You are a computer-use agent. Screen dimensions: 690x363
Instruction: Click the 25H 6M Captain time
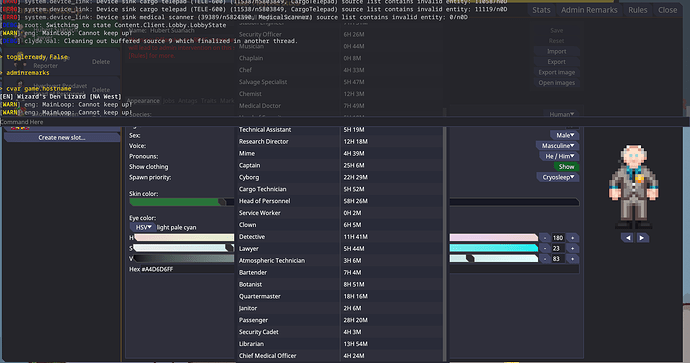click(354, 165)
